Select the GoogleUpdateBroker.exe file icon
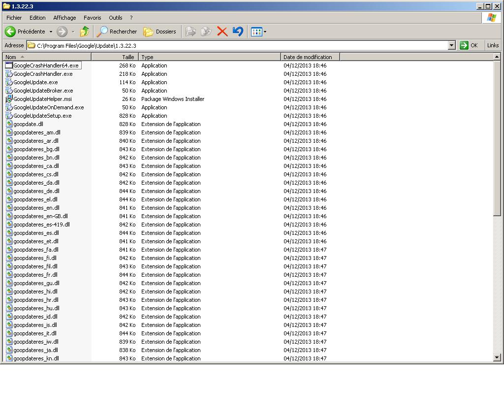 [9, 91]
